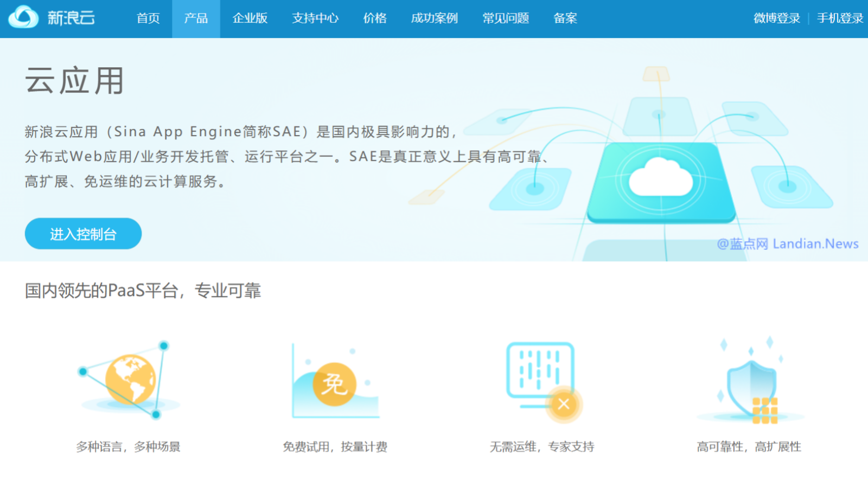The image size is (868, 488).
Task: Open the 首页 home menu item
Action: tap(148, 18)
